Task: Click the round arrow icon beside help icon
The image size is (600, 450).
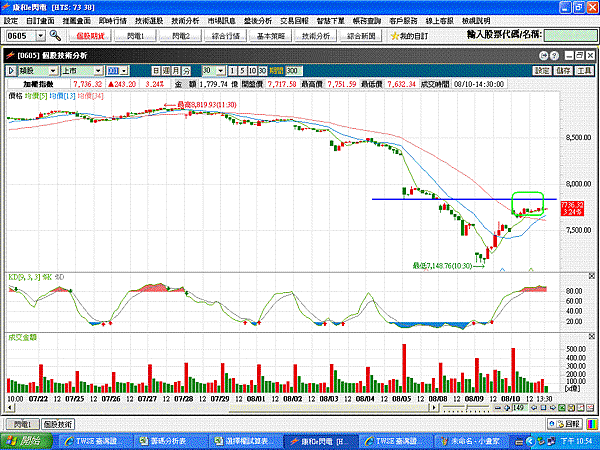Action: [544, 56]
